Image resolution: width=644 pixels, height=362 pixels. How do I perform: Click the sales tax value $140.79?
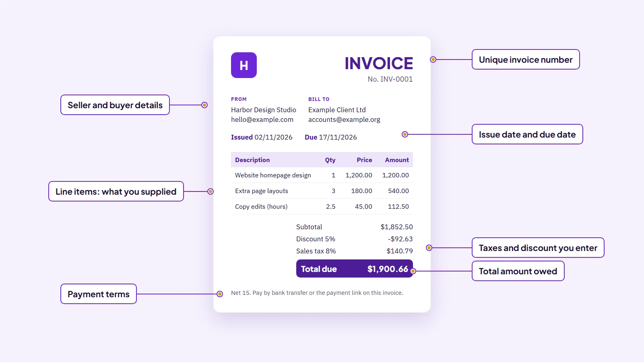(400, 251)
